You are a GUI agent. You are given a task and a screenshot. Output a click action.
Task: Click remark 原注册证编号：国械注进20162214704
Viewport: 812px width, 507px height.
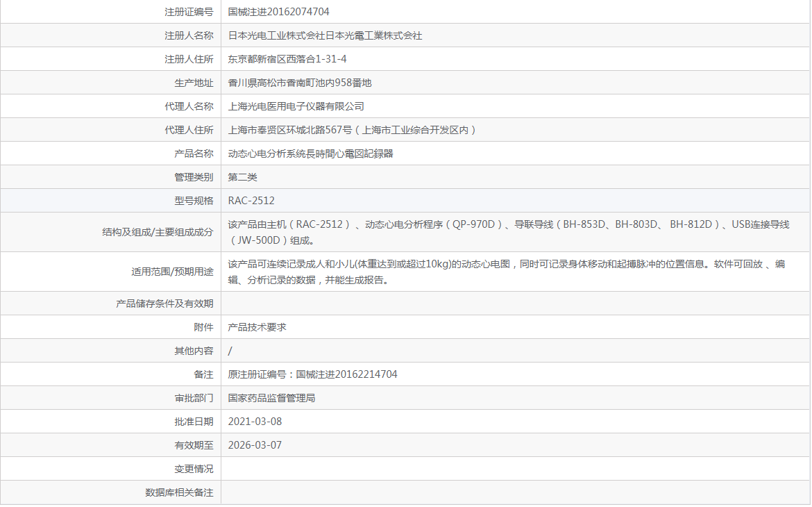click(x=313, y=374)
